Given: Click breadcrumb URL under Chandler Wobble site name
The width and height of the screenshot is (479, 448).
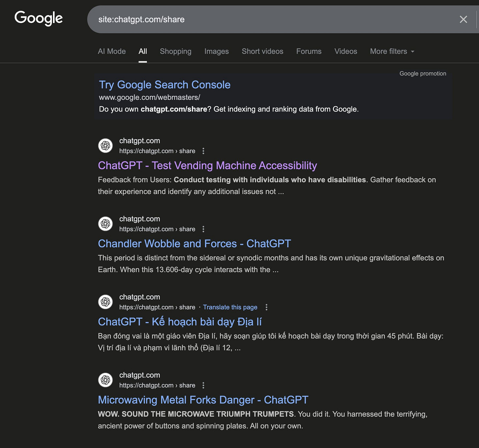Looking at the screenshot, I should 157,229.
